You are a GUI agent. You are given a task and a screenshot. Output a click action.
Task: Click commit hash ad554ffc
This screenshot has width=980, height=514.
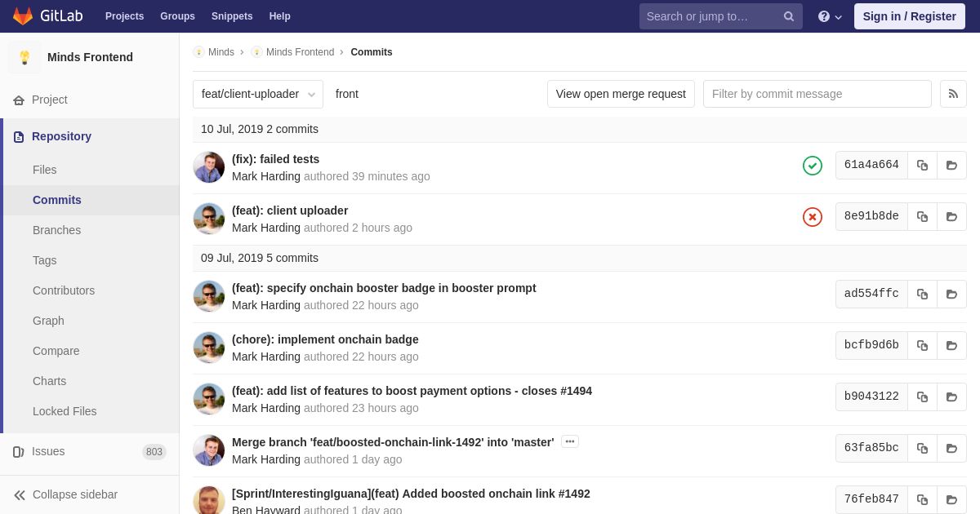(x=871, y=294)
